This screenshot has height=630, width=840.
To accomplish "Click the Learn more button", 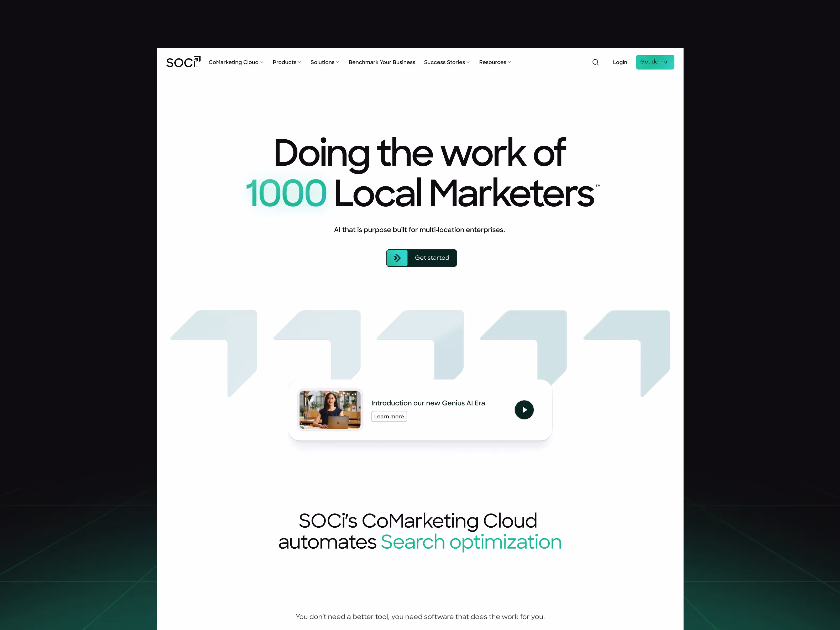I will (389, 417).
